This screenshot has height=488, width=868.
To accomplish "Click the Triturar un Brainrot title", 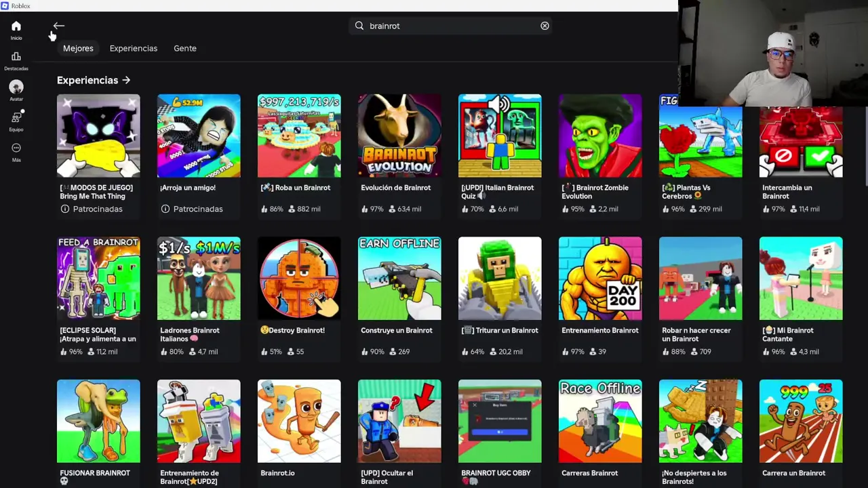I will (500, 330).
